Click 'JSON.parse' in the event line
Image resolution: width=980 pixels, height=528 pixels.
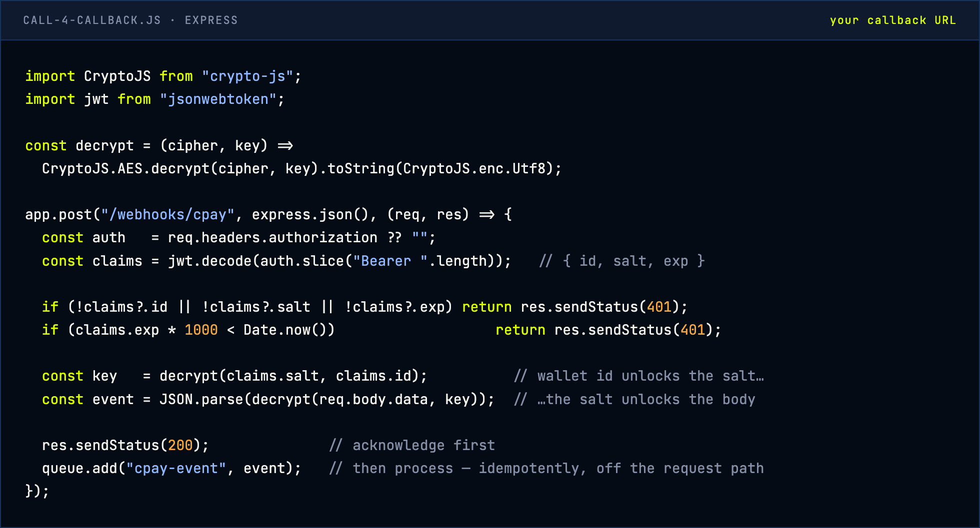click(x=201, y=400)
